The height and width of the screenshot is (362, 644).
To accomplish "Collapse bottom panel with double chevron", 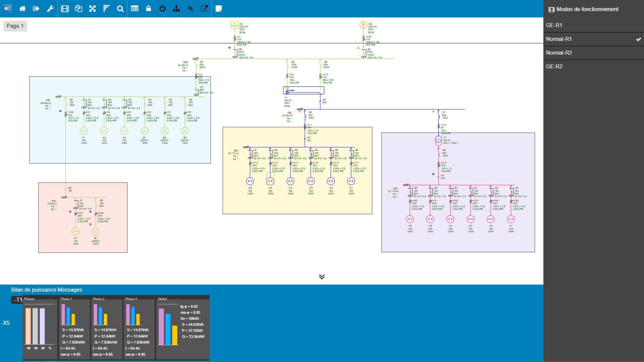I will coord(322,277).
